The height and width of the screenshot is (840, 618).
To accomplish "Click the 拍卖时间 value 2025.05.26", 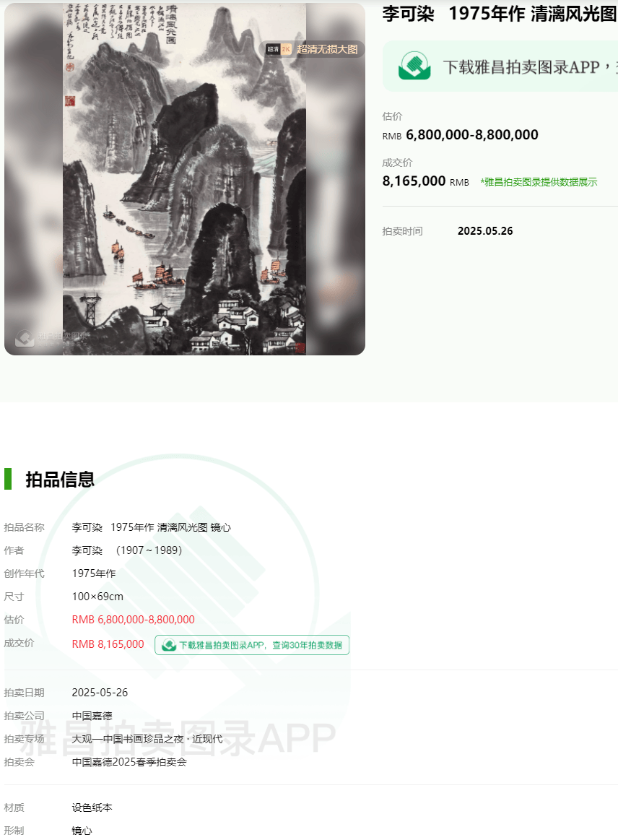I will [485, 231].
